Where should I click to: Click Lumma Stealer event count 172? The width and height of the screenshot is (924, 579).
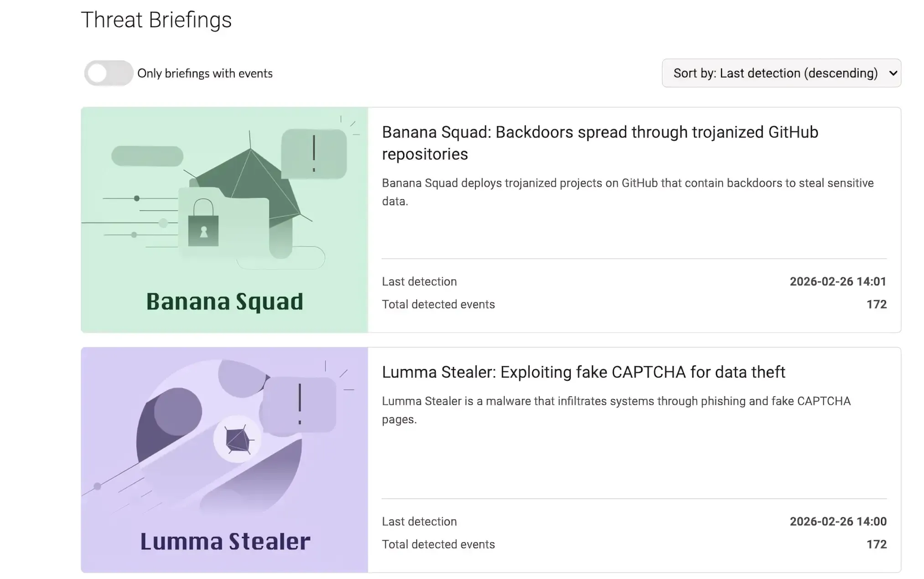tap(877, 544)
